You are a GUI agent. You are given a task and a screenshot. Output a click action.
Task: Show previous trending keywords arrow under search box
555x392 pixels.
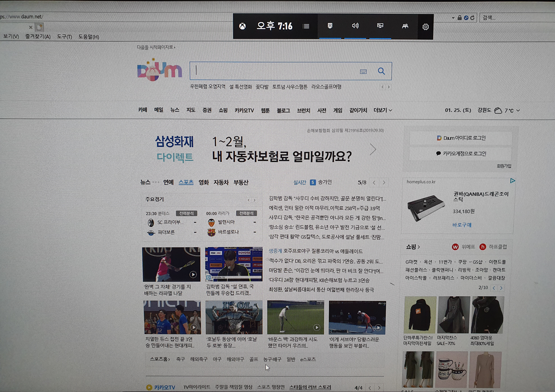382,87
